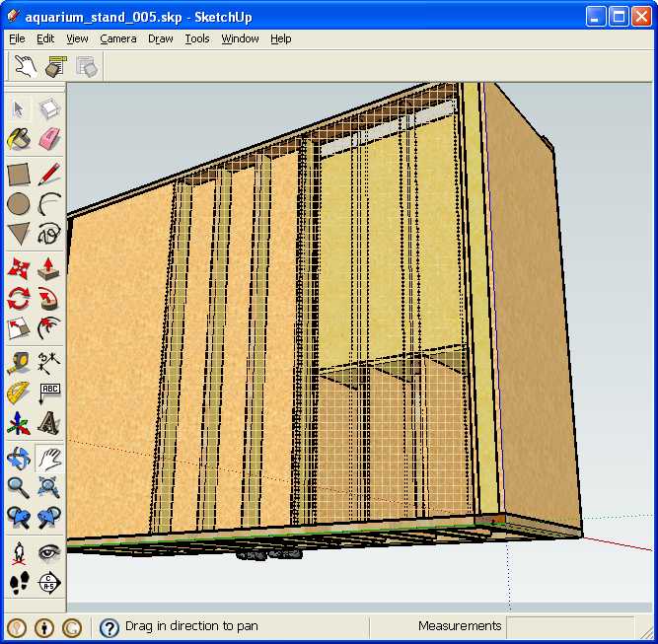Pick the Section Plane tool
The width and height of the screenshot is (658, 644).
[49, 582]
